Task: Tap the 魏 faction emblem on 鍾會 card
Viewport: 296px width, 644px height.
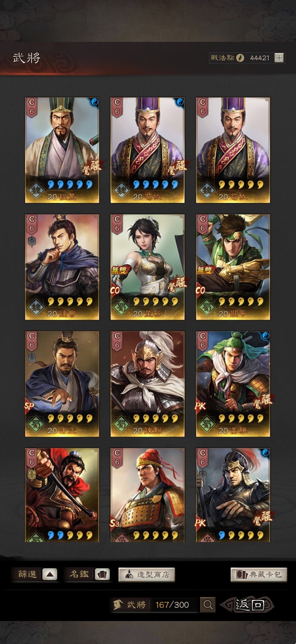Action: 36,307
